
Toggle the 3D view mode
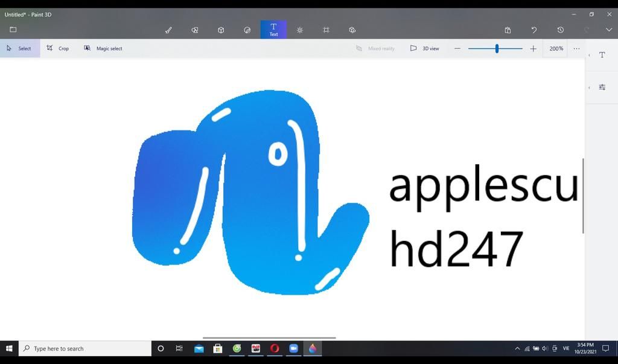pyautogui.click(x=425, y=48)
